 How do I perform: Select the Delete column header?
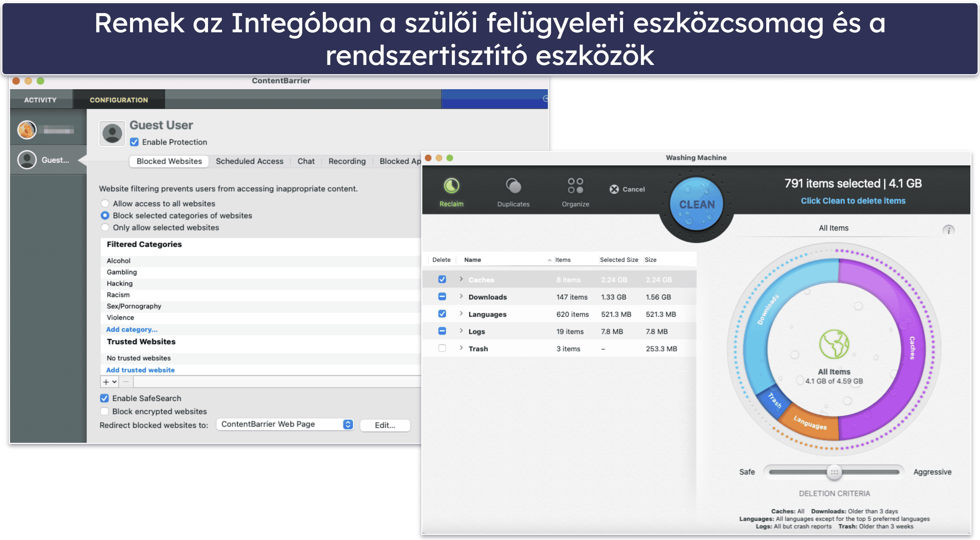click(441, 260)
